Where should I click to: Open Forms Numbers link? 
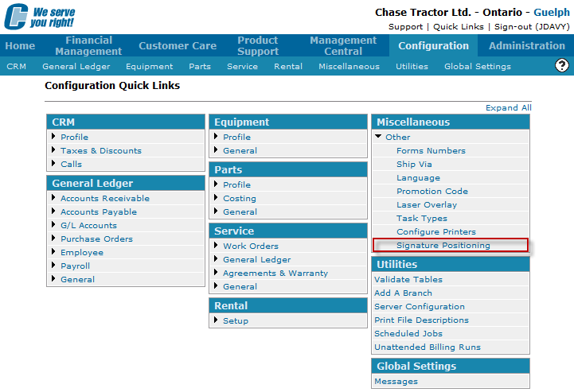tap(431, 150)
